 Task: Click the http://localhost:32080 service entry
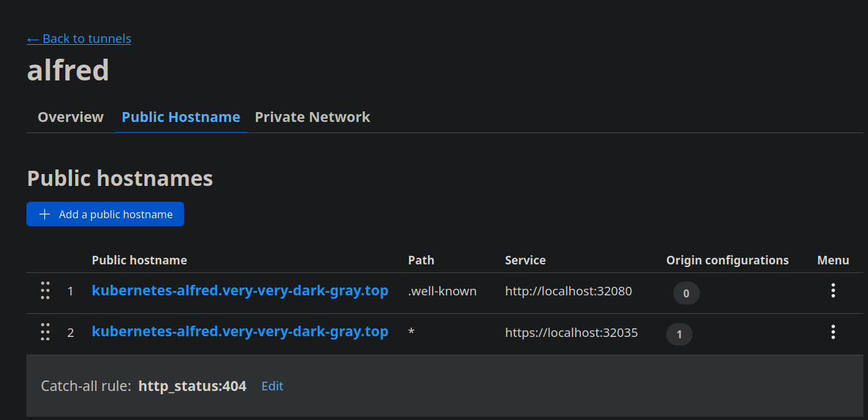569,291
